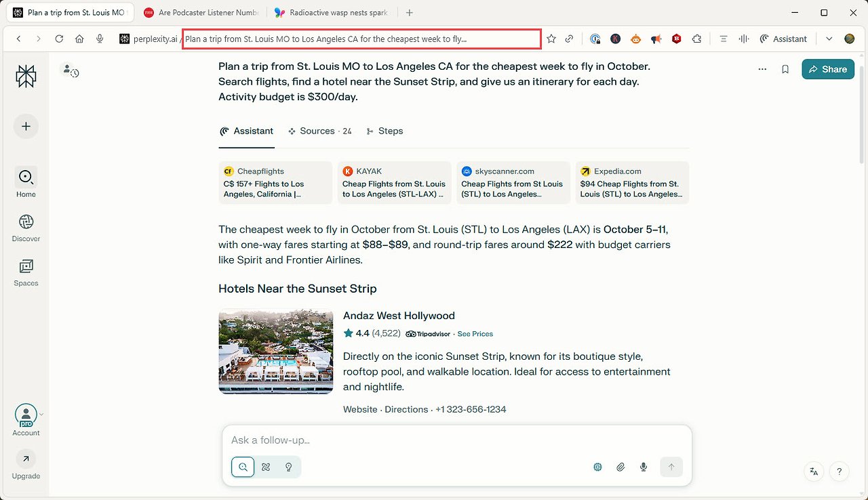This screenshot has height=500, width=868.
Task: Click the perplexity.ai site identity icon
Action: pos(124,39)
